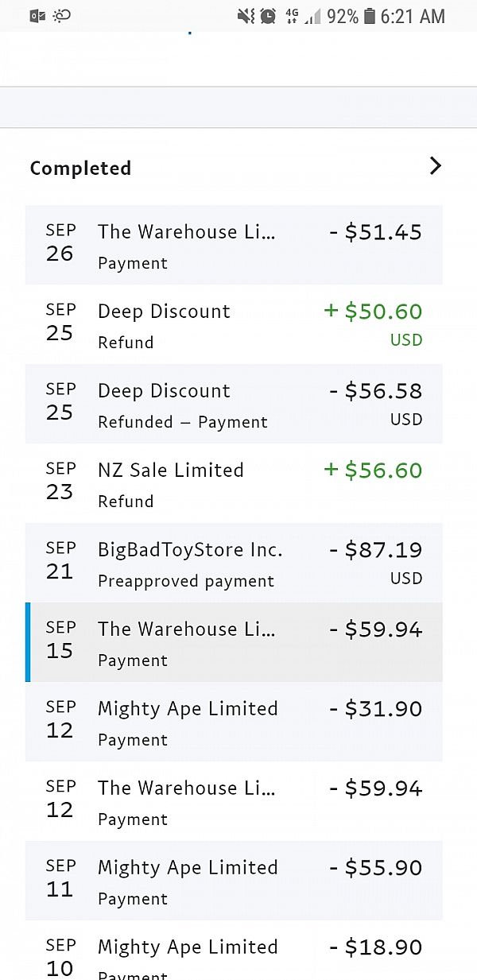Open the NZ Sale Limited refund
Image resolution: width=477 pixels, height=980 pixels.
coord(234,483)
